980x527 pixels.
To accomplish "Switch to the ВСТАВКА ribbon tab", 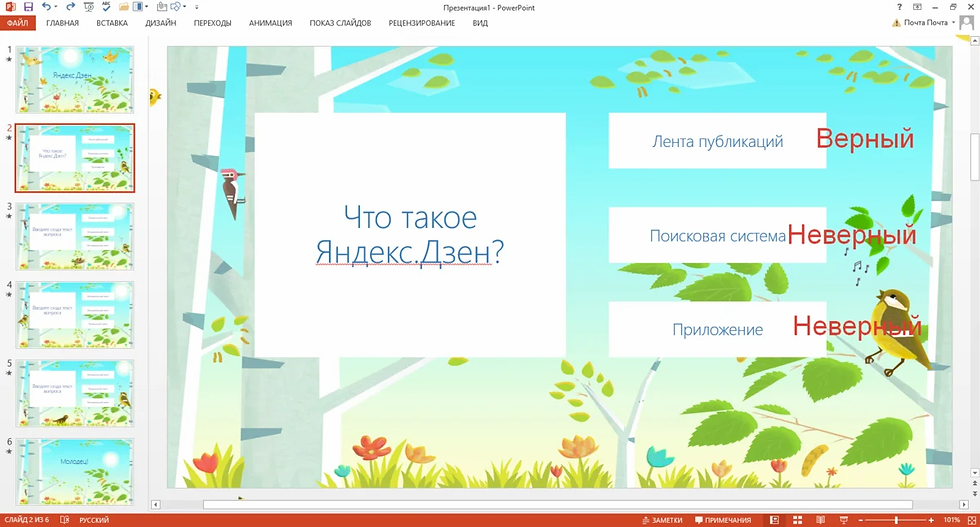I will tap(112, 23).
